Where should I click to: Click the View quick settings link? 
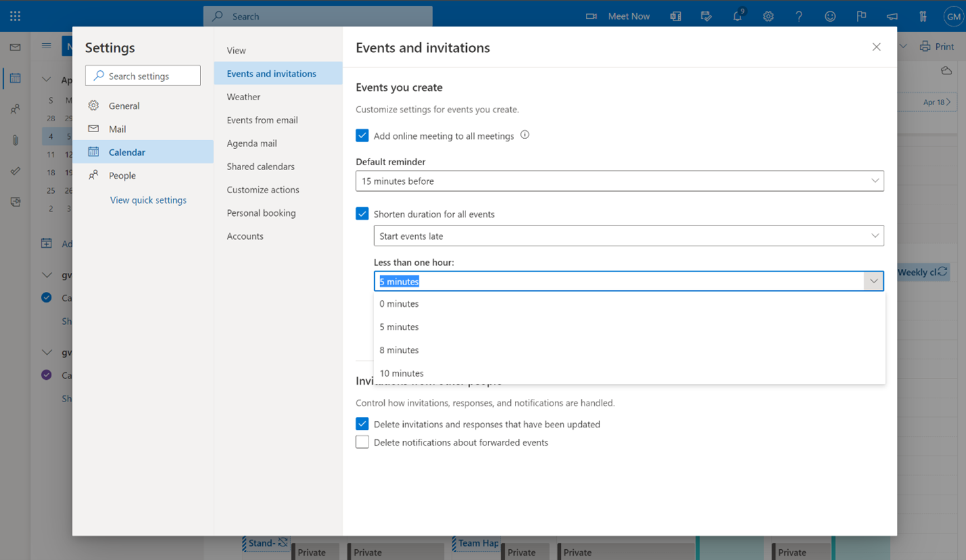coord(148,200)
